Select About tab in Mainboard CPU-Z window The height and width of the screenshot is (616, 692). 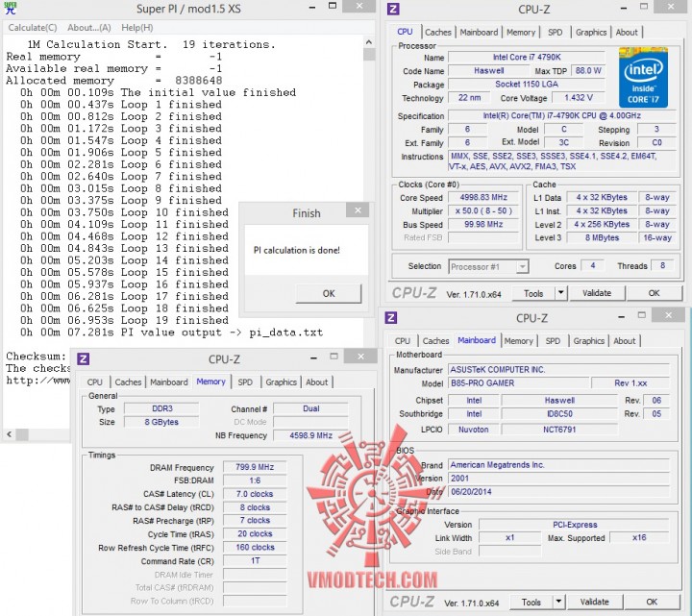tap(624, 341)
